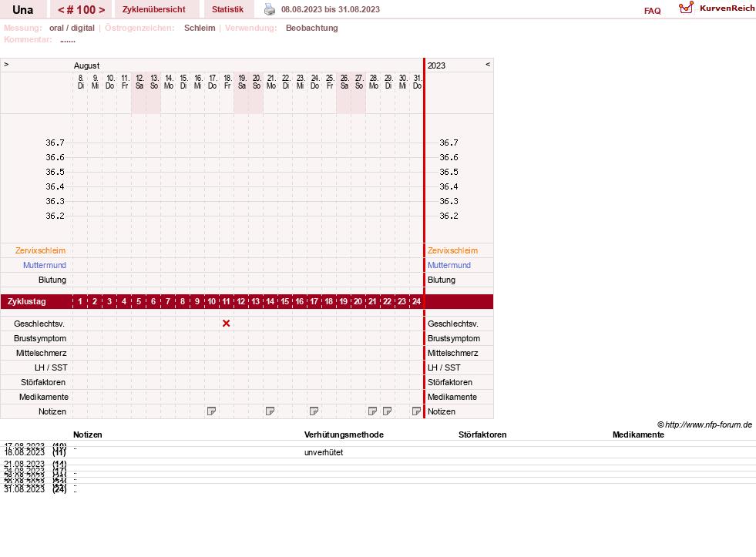
Task: Click the left Muttermund label
Action: (45, 265)
